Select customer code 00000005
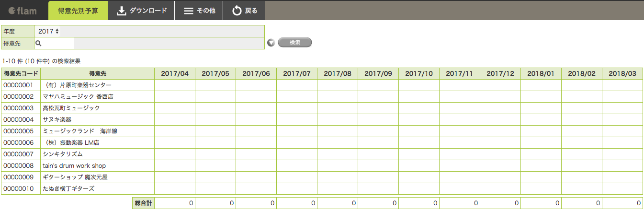This screenshot has height=211, width=644. point(19,131)
